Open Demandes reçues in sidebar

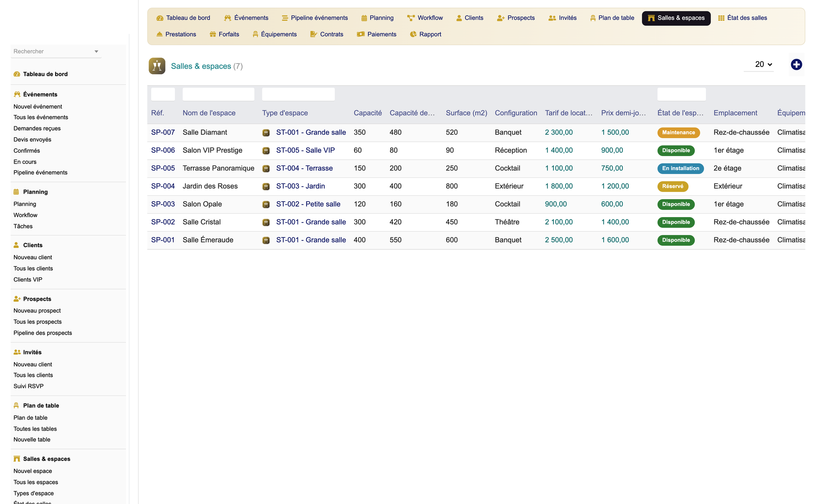pos(37,128)
